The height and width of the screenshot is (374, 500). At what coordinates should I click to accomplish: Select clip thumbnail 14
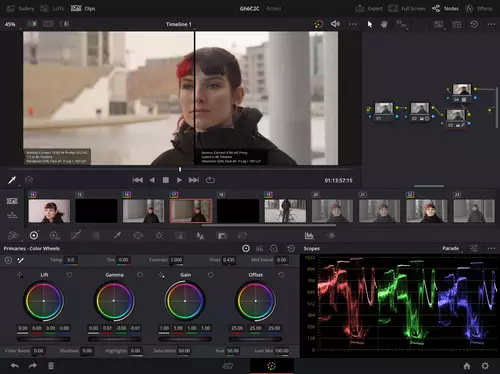[49, 211]
